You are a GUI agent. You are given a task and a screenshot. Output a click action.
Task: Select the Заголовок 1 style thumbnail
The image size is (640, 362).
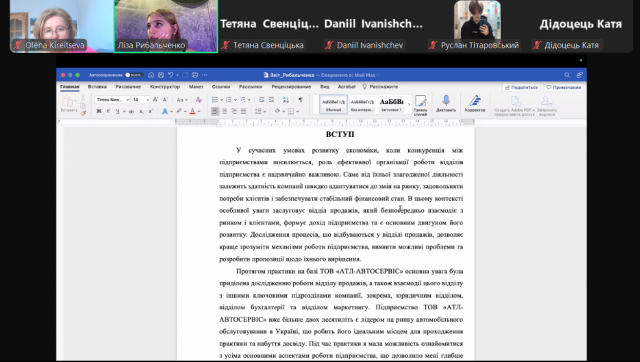coord(391,104)
